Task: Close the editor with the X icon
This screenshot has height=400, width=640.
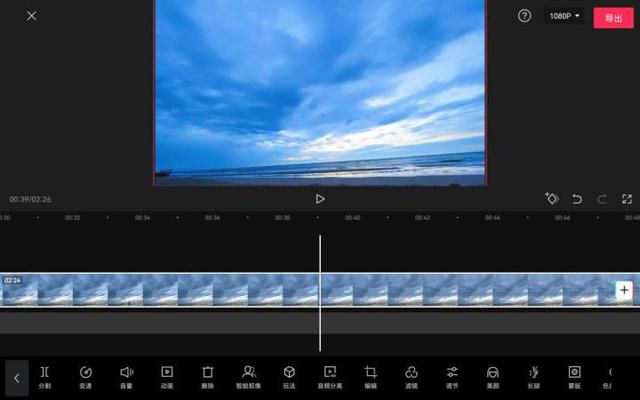Action: tap(31, 16)
